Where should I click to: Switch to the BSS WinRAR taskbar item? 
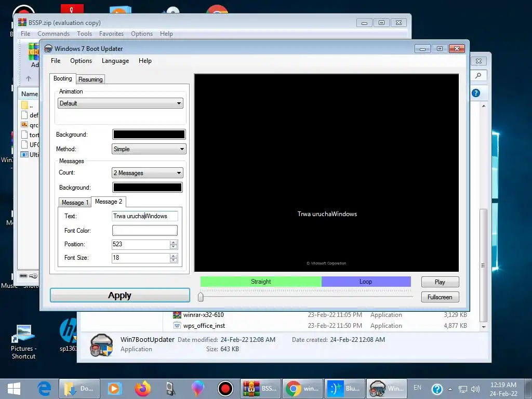tap(260, 389)
